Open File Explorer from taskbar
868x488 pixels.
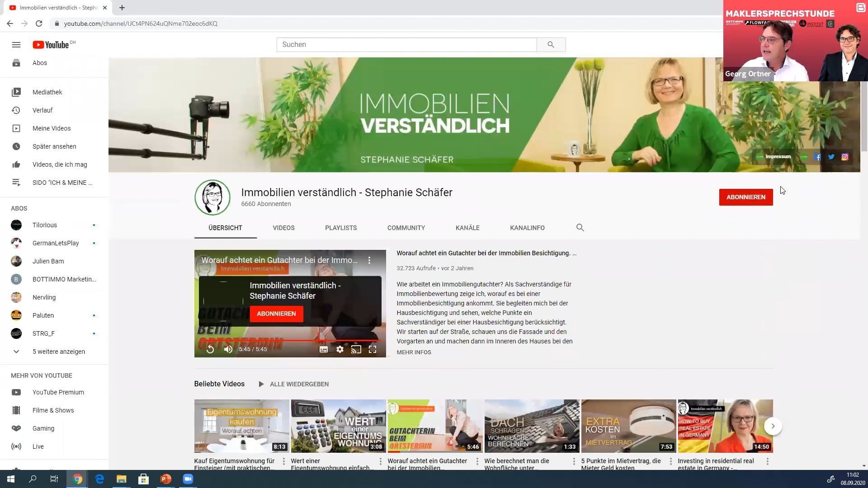[x=122, y=479]
